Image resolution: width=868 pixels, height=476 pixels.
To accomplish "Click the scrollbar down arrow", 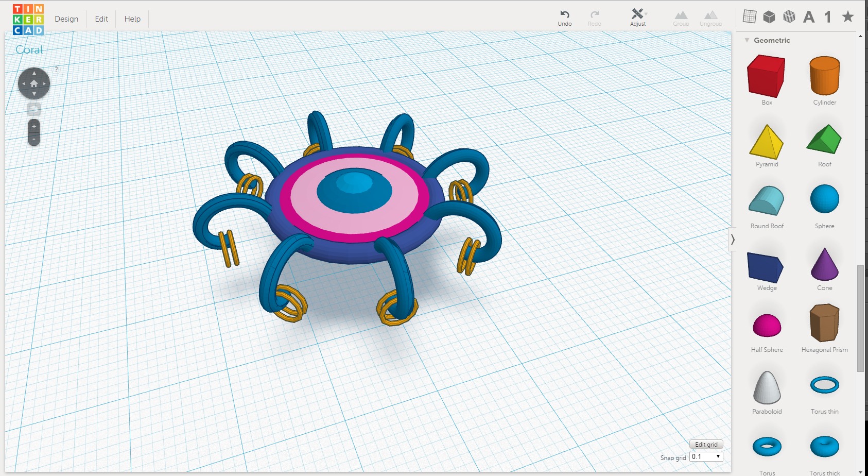I will 860,472.
